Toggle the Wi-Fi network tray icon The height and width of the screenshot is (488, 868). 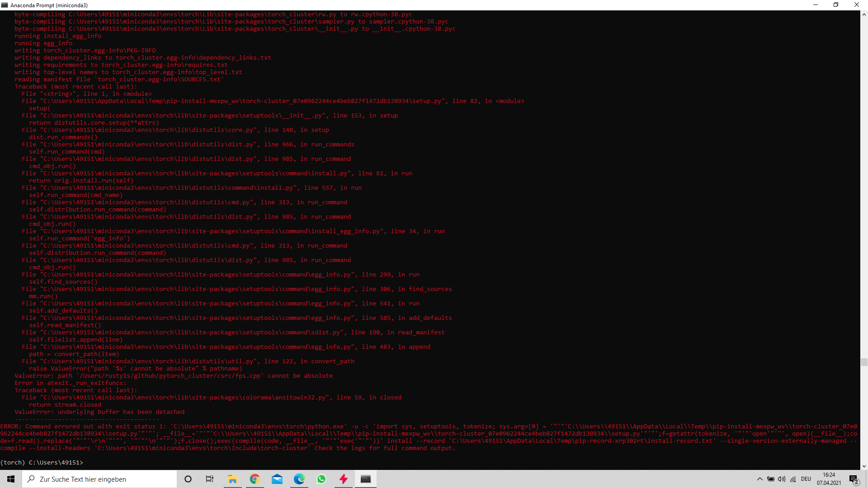793,479
